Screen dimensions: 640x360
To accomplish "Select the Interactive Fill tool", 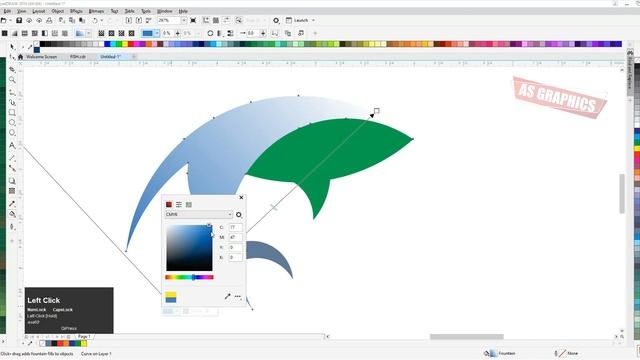I will click(x=12, y=214).
